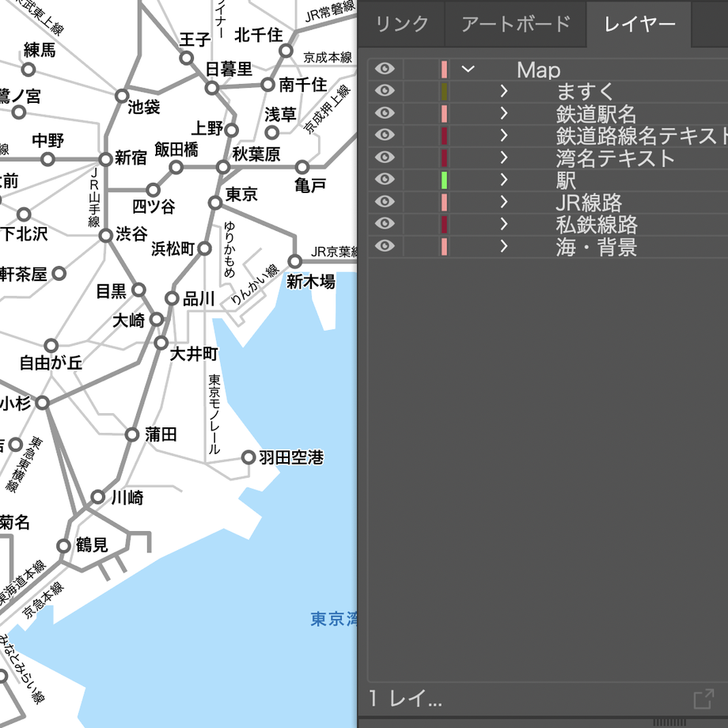Screen dimensions: 728x728
Task: Click the 池袋 station circle marker
Action: 122,96
